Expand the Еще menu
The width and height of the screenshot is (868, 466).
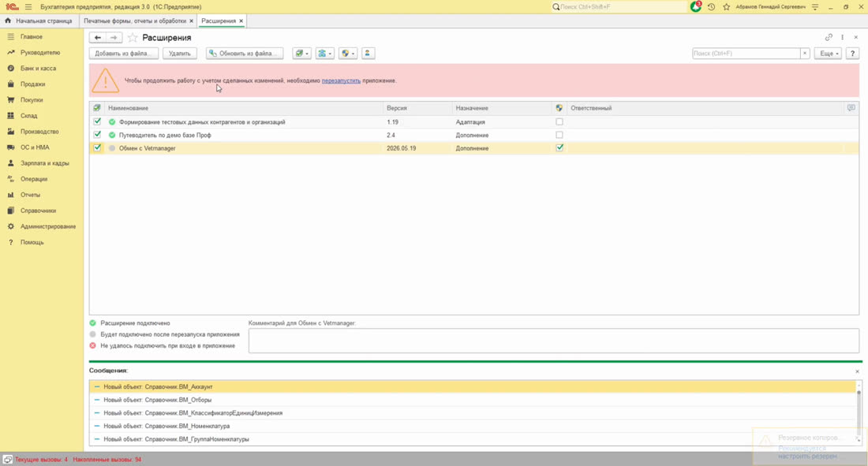point(829,53)
